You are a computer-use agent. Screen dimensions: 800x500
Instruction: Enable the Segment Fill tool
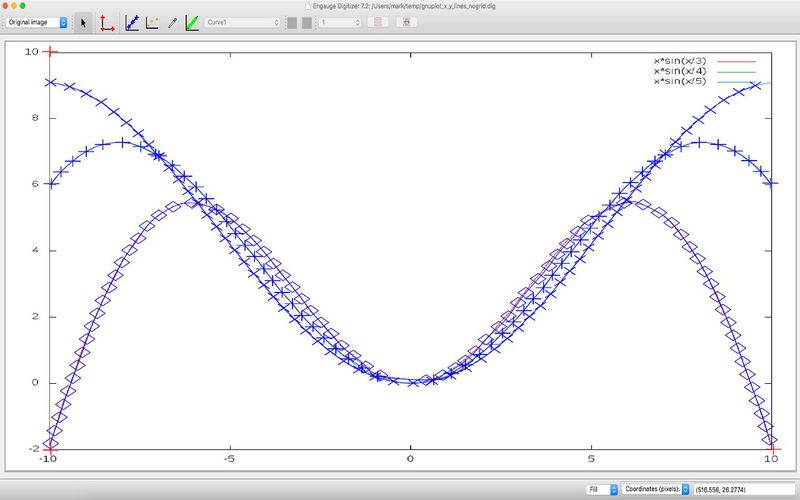(192, 22)
